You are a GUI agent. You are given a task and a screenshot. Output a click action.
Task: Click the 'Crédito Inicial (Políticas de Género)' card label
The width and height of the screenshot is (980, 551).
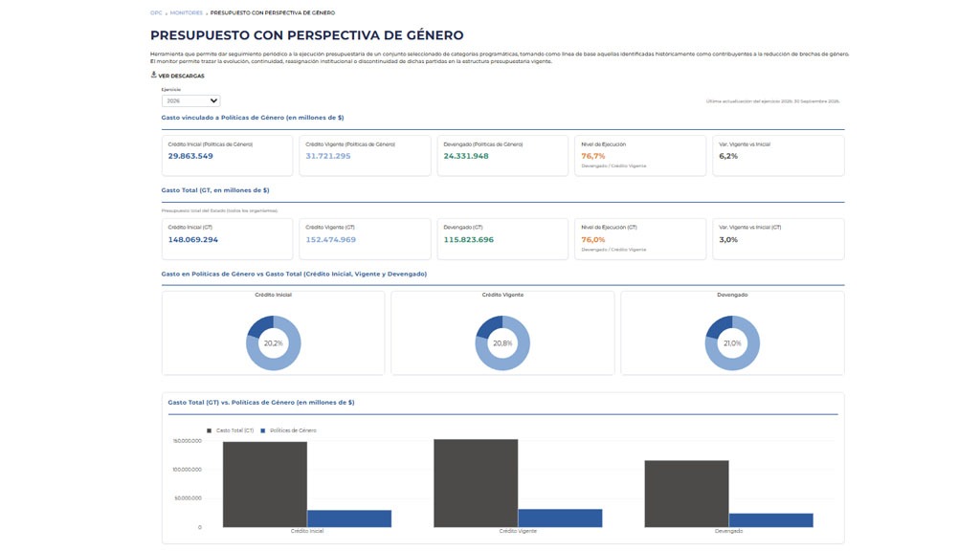pos(210,144)
